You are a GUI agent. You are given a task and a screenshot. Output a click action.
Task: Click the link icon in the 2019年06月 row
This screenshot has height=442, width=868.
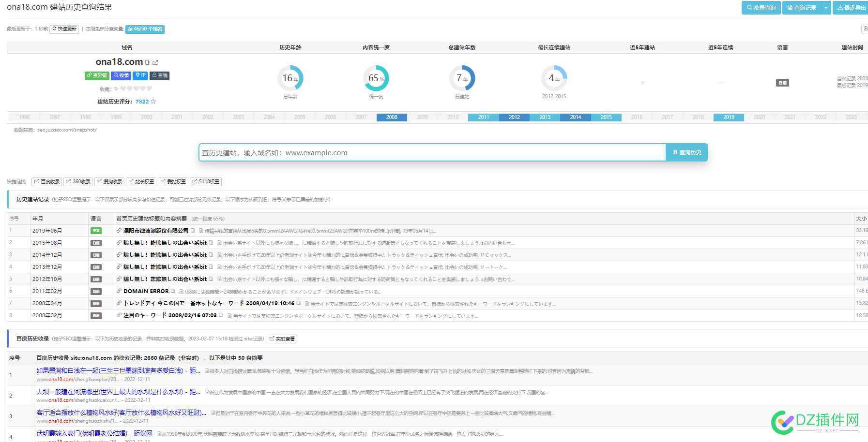(119, 231)
